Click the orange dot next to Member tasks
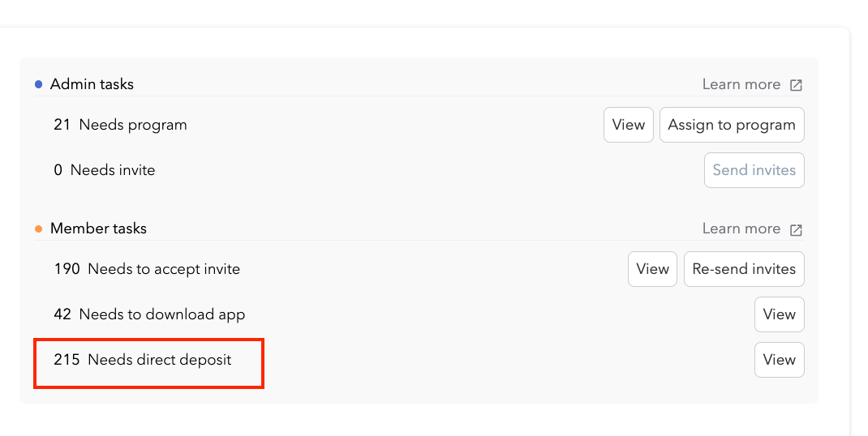 click(38, 229)
